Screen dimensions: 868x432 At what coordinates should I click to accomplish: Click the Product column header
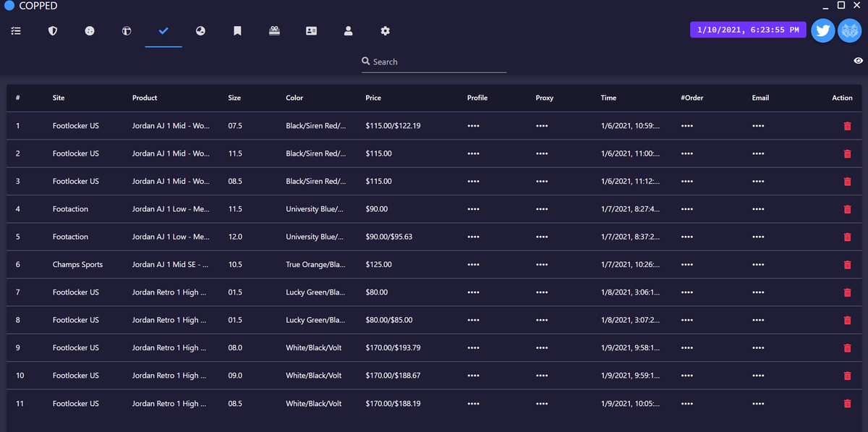tap(145, 98)
